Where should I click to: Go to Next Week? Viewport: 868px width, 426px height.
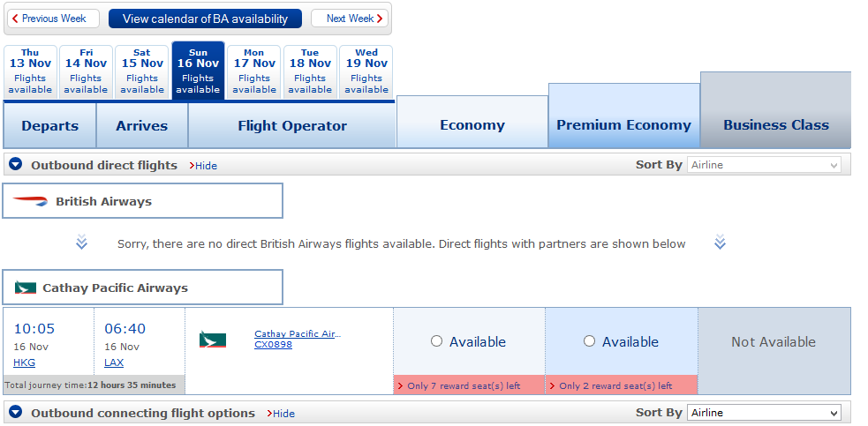pos(350,19)
